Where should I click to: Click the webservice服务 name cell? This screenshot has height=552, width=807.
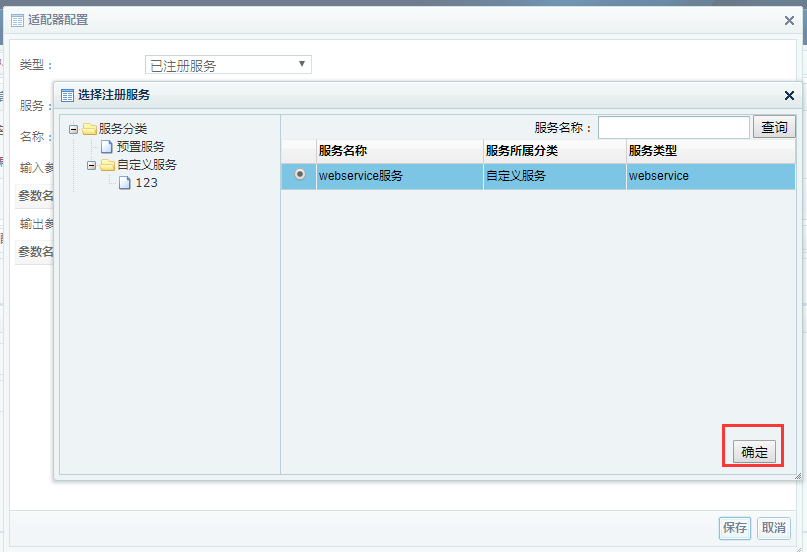point(400,176)
